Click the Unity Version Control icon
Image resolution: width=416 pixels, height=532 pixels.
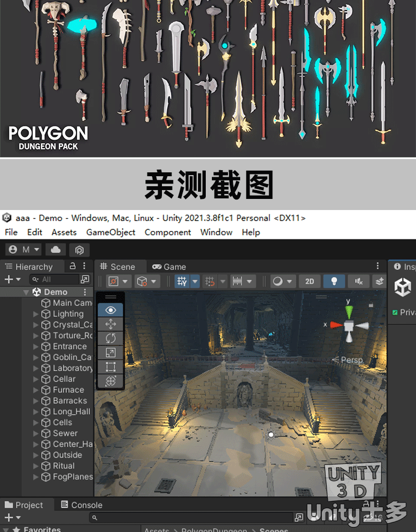point(79,249)
